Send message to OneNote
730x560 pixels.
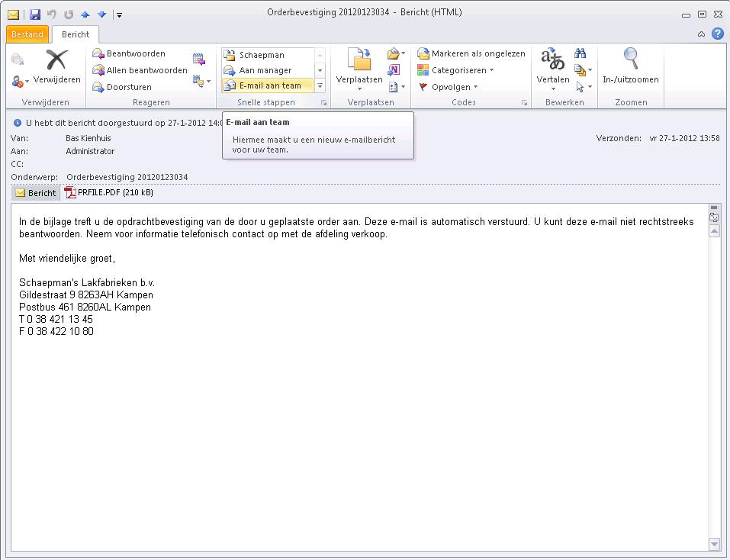(394, 70)
